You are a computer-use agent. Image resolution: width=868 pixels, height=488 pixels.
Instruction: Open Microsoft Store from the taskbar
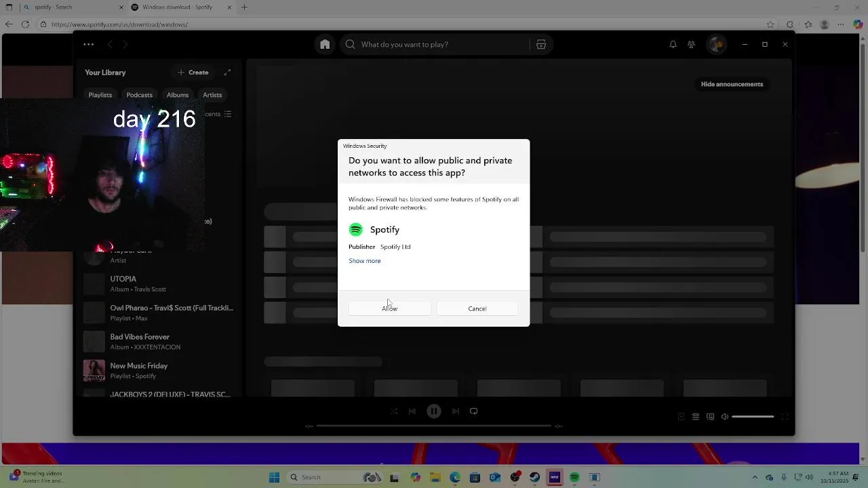[475, 477]
